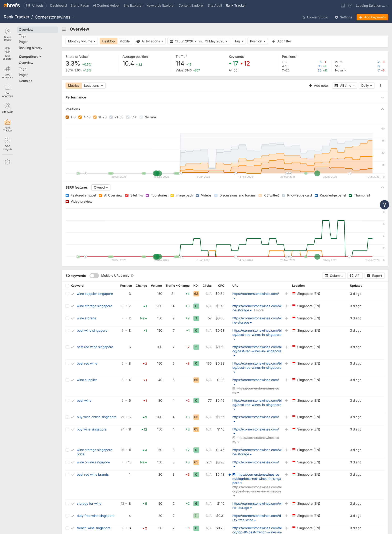Viewport: 392px width, 534px height.
Task: Open Site Audit sidebar icon
Action: [x=7, y=108]
